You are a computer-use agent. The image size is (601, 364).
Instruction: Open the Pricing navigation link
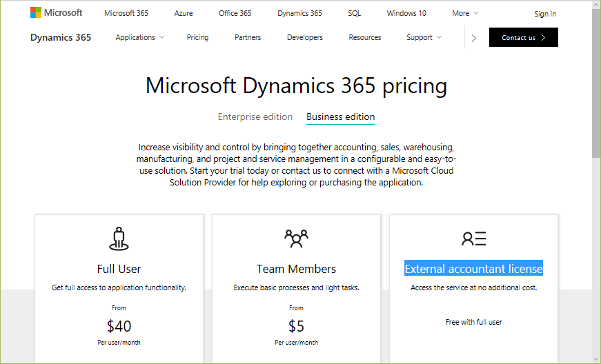pos(197,37)
